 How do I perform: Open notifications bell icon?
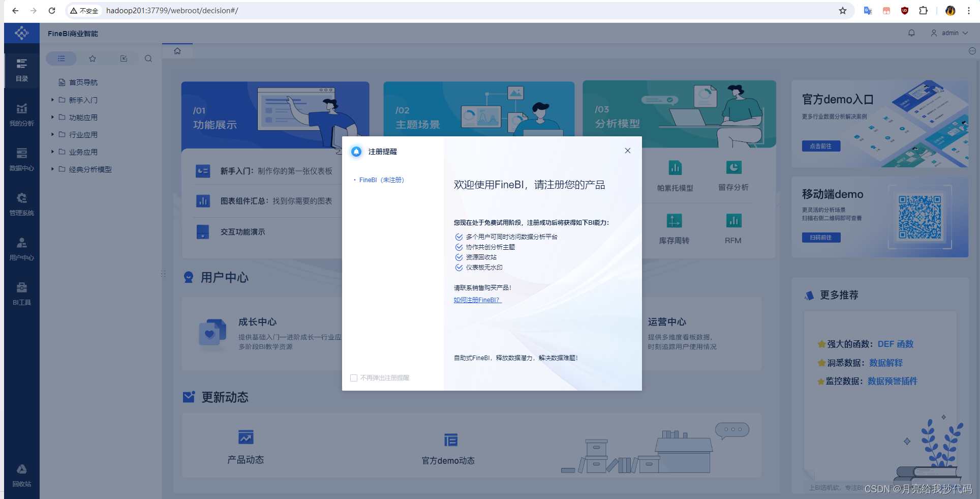pyautogui.click(x=911, y=33)
